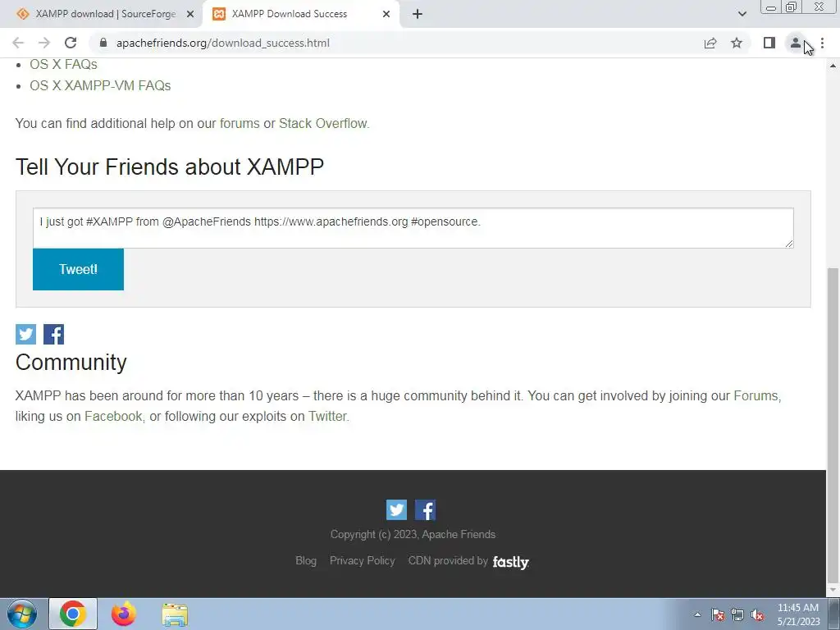Click the browser forward arrow
This screenshot has width=840, height=630.
(44, 43)
